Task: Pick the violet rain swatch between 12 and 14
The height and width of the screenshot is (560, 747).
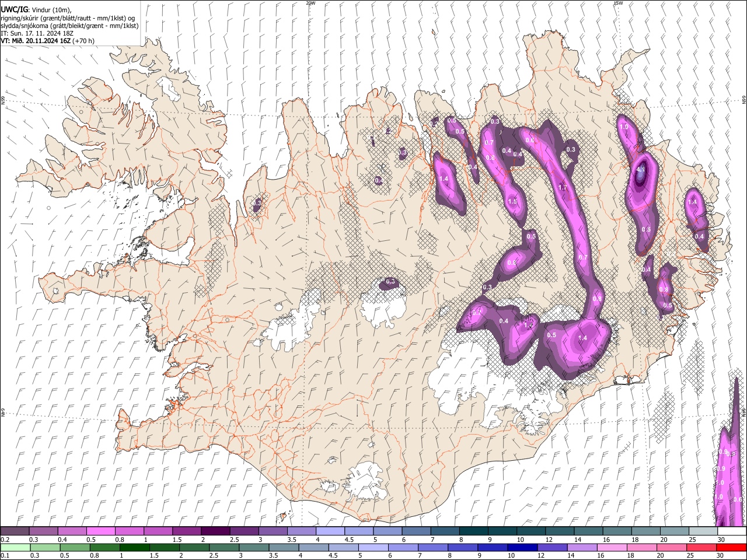Action: (x=551, y=547)
